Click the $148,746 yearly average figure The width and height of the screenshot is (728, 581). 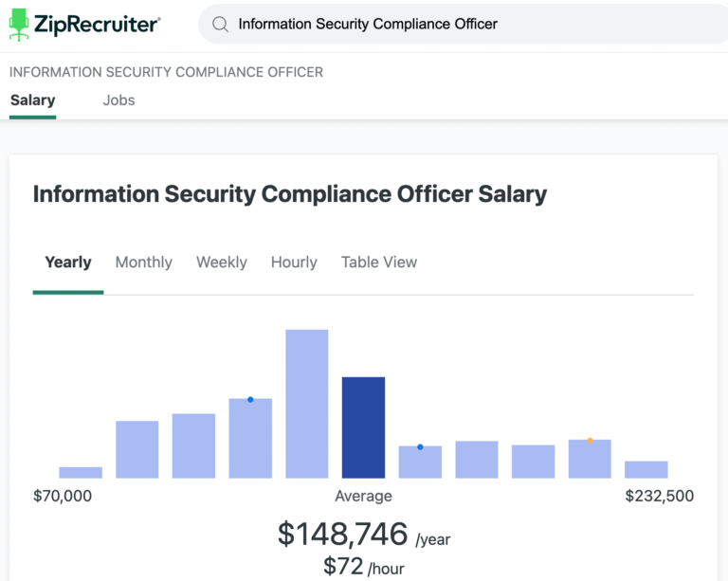tap(342, 535)
